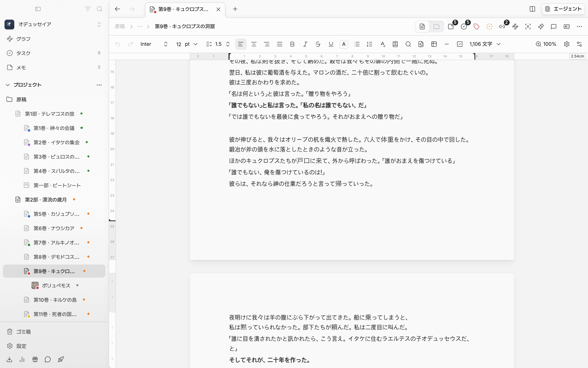This screenshot has height=368, width=588.
Task: Open the メモ sidebar item
Action: pyautogui.click(x=54, y=67)
